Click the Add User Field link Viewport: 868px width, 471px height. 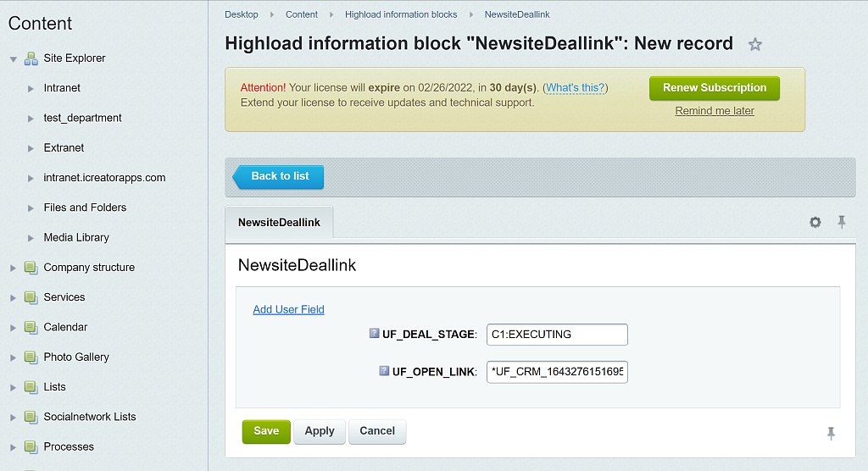point(288,309)
